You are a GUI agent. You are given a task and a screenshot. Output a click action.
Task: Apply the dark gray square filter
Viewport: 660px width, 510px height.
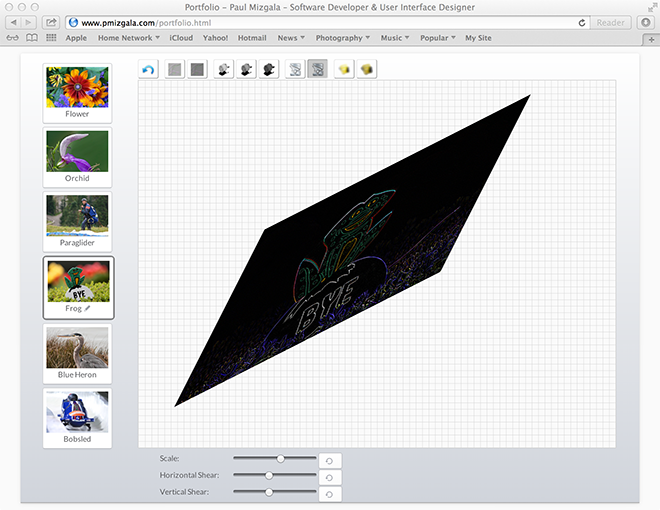tap(197, 69)
